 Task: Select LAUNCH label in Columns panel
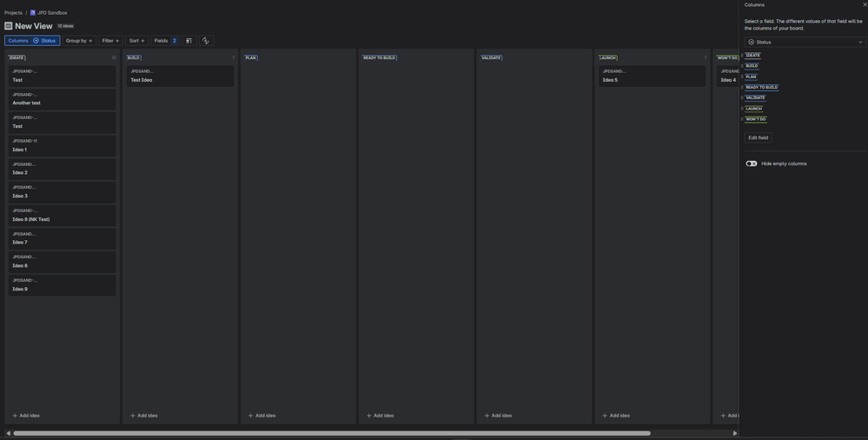tap(754, 109)
